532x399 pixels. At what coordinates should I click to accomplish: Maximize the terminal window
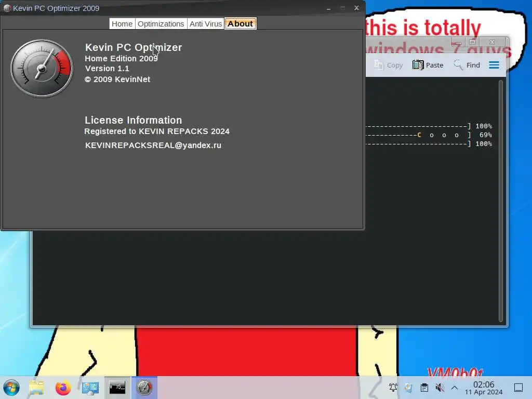click(472, 42)
